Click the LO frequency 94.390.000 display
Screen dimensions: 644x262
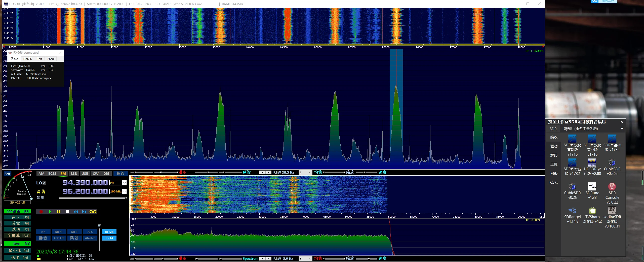(x=85, y=183)
